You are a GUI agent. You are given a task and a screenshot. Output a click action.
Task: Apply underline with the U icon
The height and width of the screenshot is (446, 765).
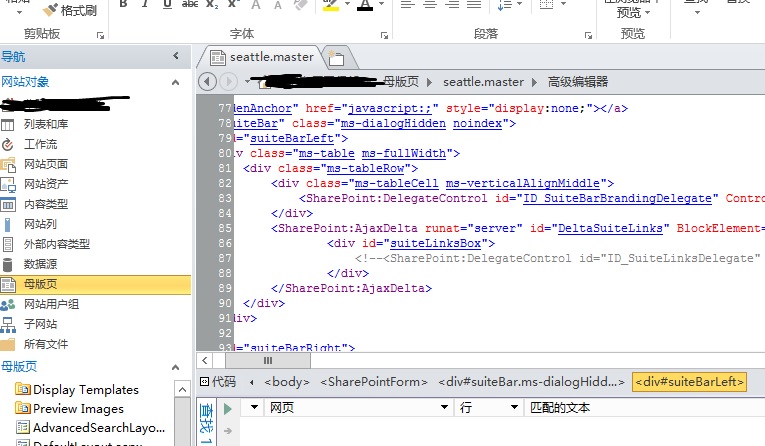(167, 4)
